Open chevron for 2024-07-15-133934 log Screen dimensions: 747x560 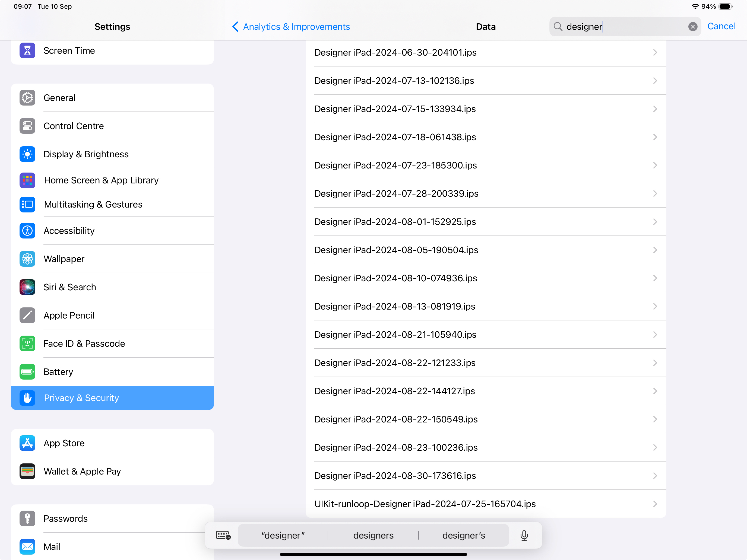pos(655,109)
